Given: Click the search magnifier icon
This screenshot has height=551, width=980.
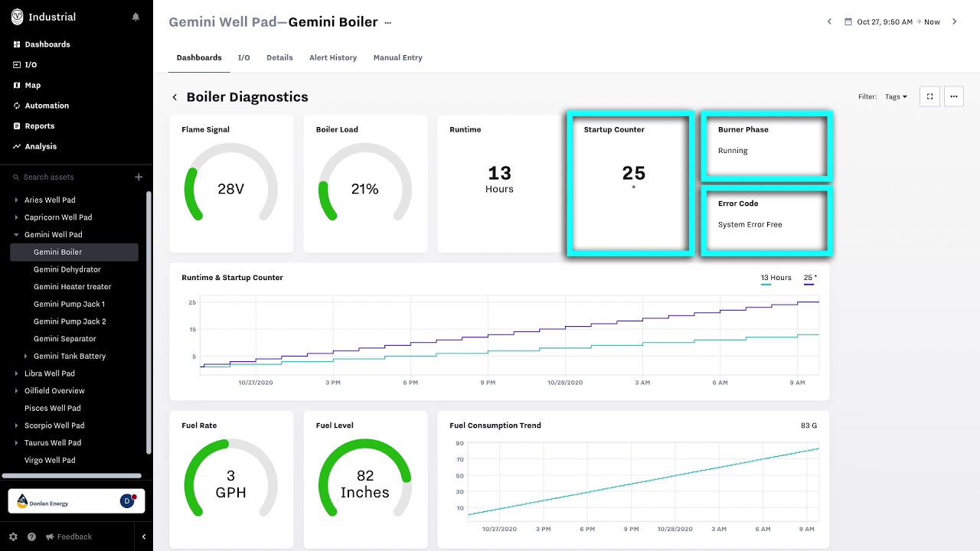Looking at the screenshot, I should (x=16, y=178).
